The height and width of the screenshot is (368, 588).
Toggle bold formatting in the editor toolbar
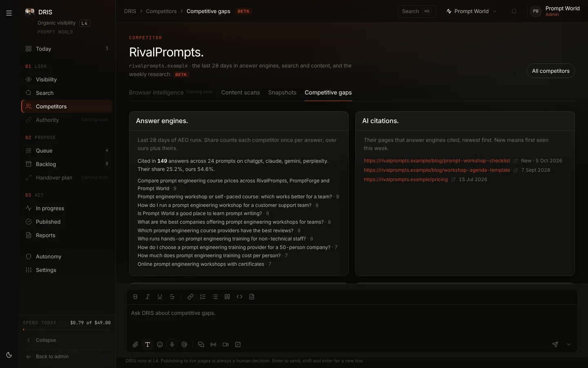pyautogui.click(x=136, y=297)
